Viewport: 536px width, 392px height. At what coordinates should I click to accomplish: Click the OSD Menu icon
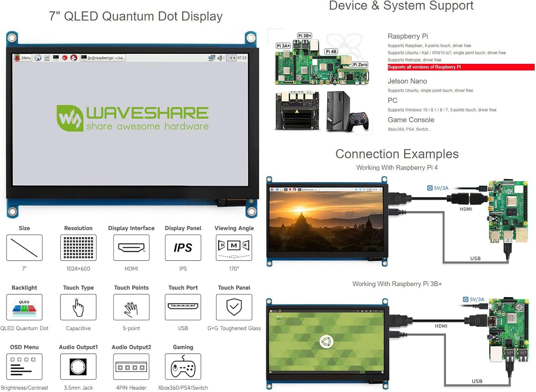pyautogui.click(x=24, y=367)
